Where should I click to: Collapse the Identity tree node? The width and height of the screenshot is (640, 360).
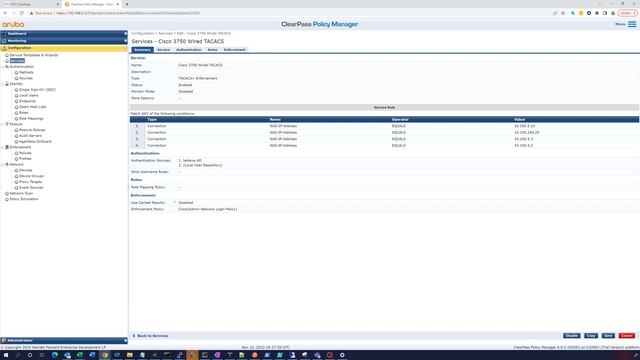[3, 84]
